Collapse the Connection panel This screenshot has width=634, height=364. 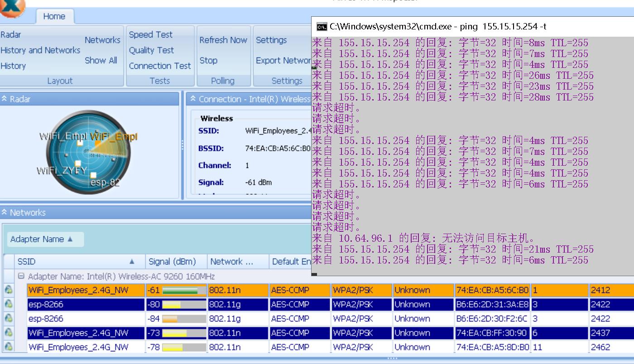pyautogui.click(x=193, y=99)
